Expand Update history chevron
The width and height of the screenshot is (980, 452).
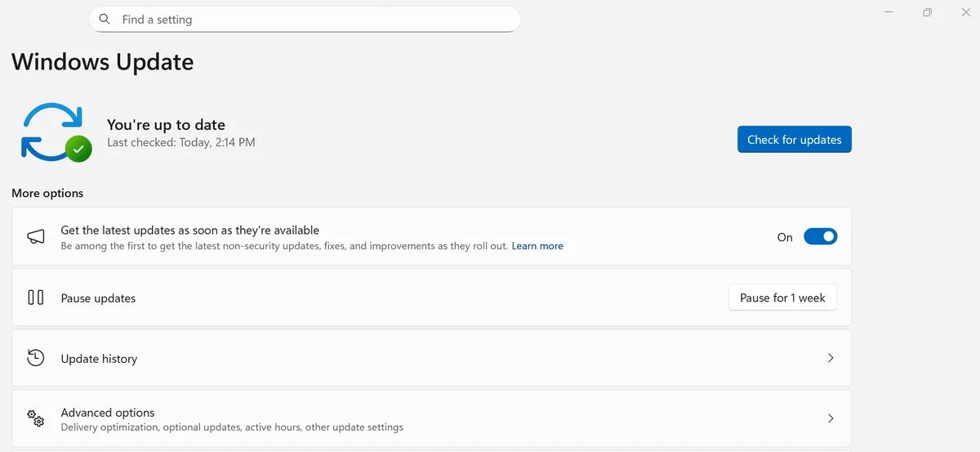coord(831,358)
